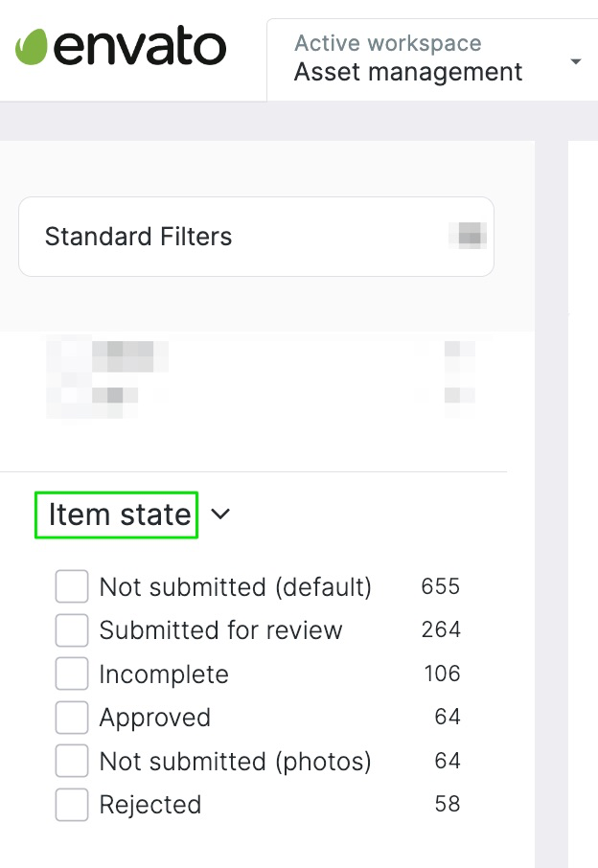
Task: Tick the Submitted for review checkbox
Action: pos(72,630)
